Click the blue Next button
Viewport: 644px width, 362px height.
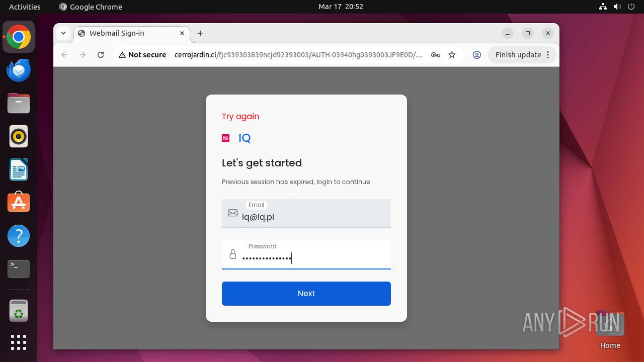click(x=306, y=294)
